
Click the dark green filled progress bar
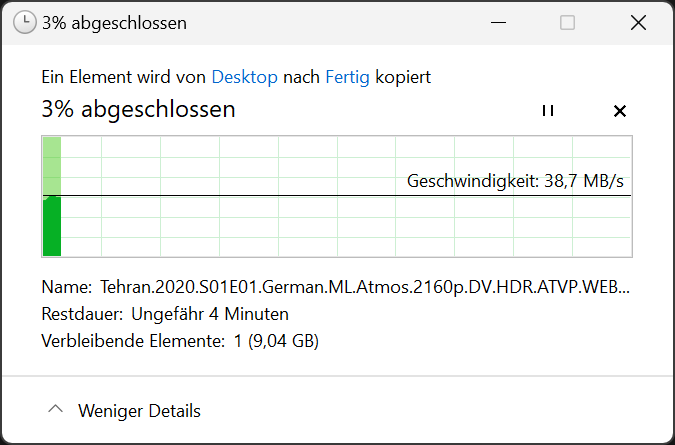pos(52,226)
